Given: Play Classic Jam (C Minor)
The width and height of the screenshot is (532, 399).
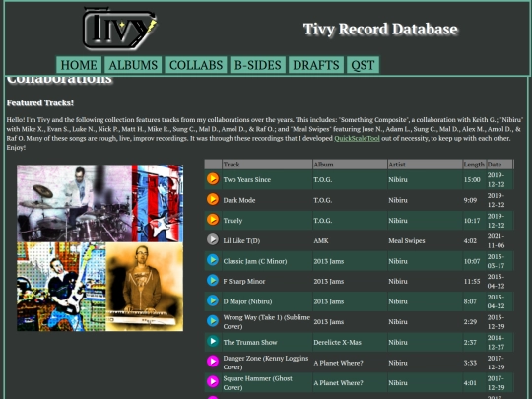Looking at the screenshot, I should [213, 260].
